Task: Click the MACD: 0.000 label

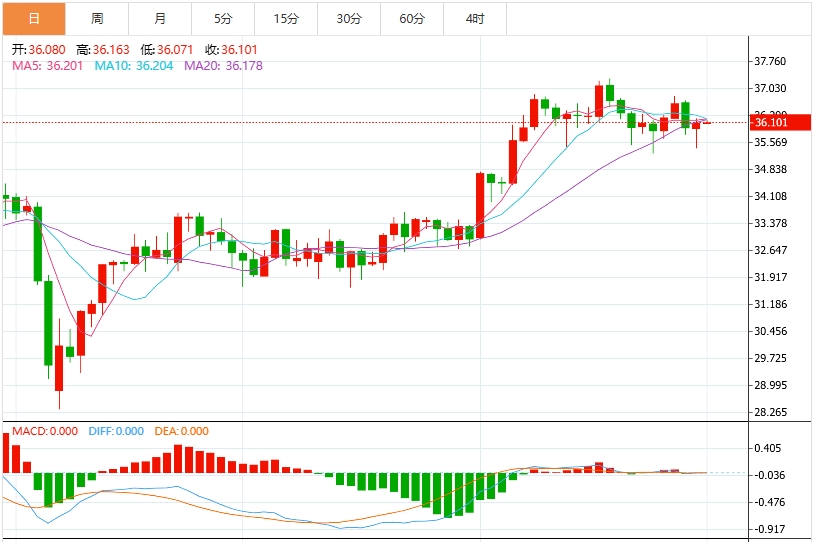Action: click(x=45, y=431)
